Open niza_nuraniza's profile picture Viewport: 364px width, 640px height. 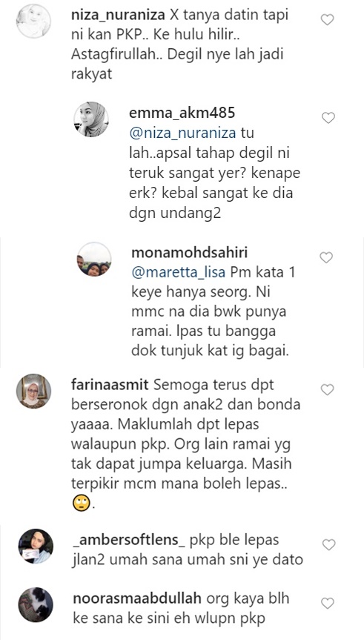point(33,22)
